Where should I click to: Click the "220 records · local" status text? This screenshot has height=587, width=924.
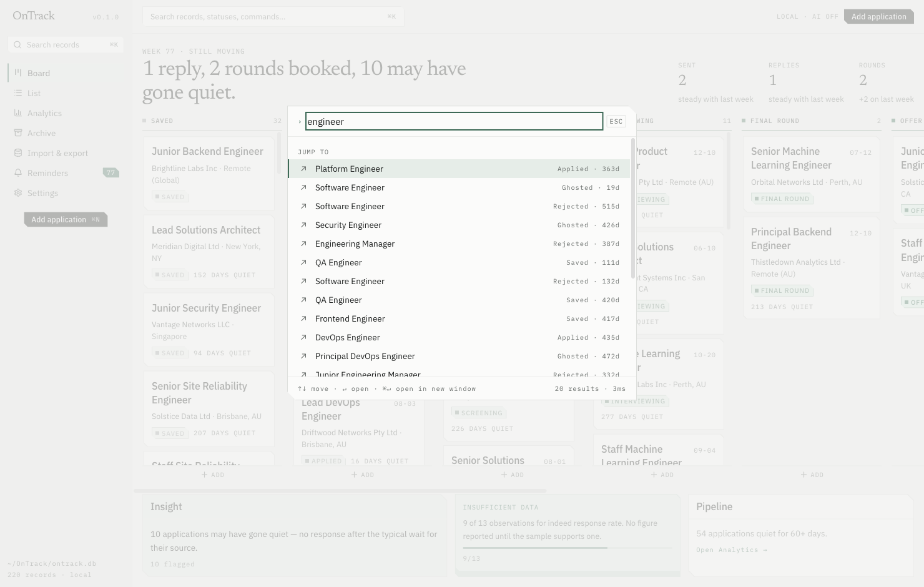pos(49,575)
